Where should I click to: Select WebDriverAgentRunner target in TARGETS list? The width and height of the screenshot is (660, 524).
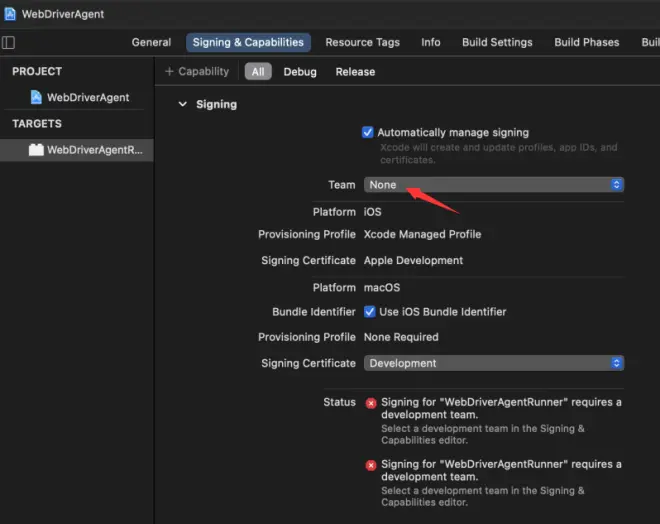pyautogui.click(x=77, y=150)
